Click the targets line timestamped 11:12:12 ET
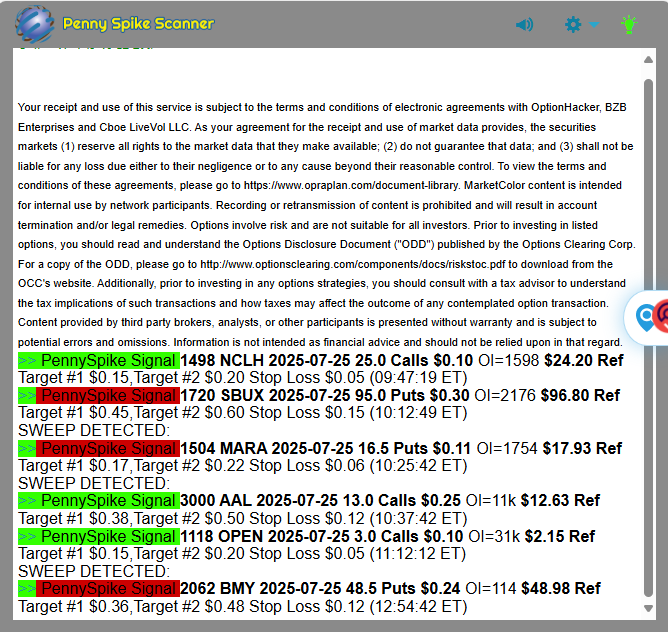 (x=242, y=554)
